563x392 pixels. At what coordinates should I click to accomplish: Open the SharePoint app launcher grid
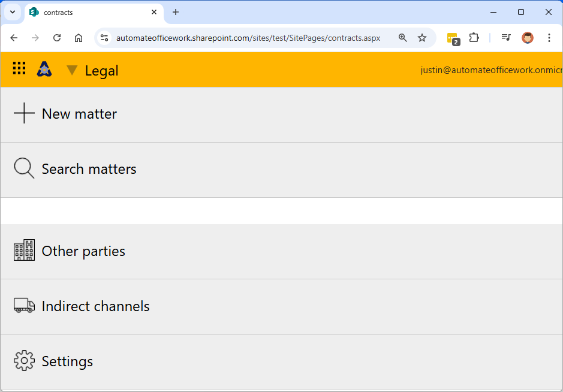coord(19,69)
